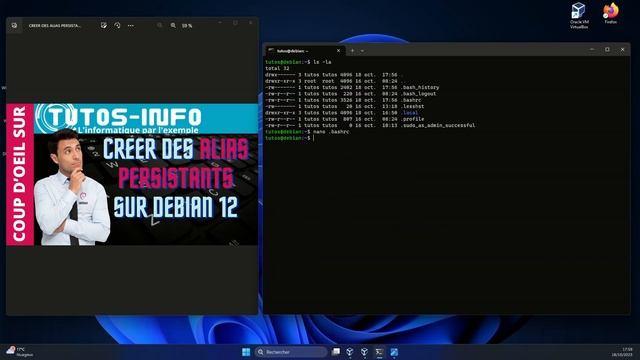
Task: Click the Photos app home icon
Action: (14, 25)
